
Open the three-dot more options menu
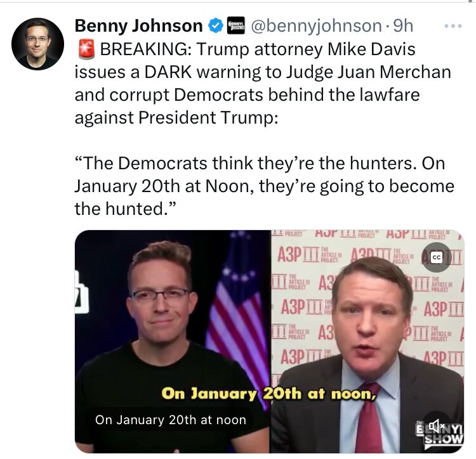(453, 26)
